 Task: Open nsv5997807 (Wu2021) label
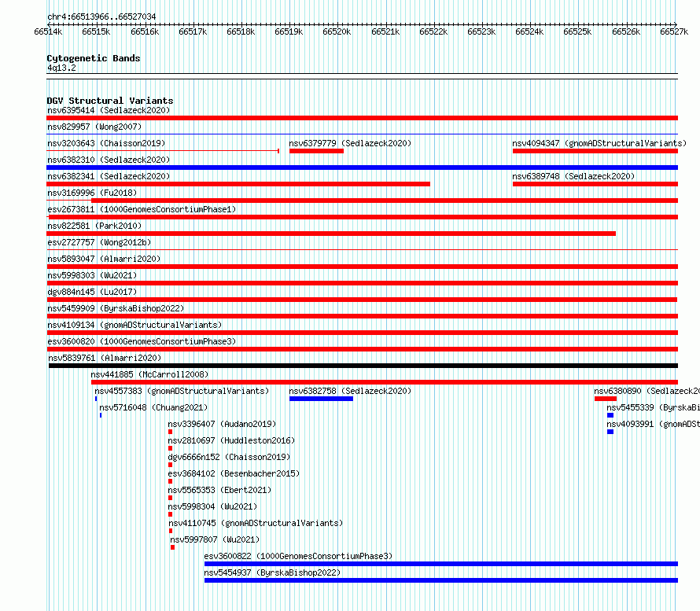click(215, 539)
